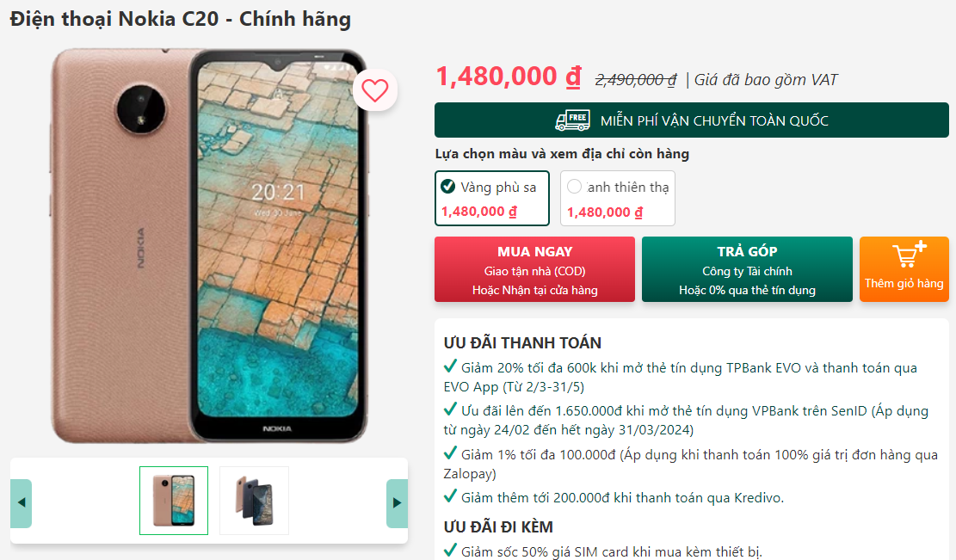View thumbnail showing multiple phone colors

(254, 501)
